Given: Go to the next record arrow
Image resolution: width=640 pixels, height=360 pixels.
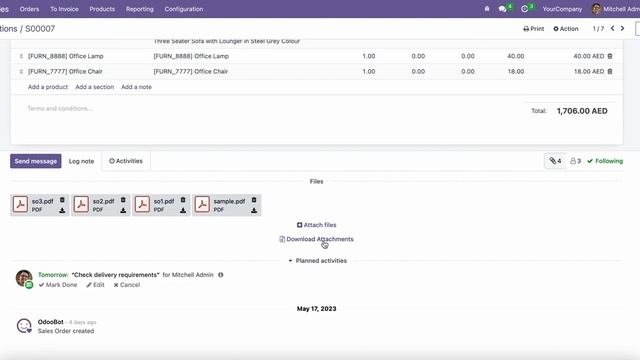Looking at the screenshot, I should [x=622, y=28].
